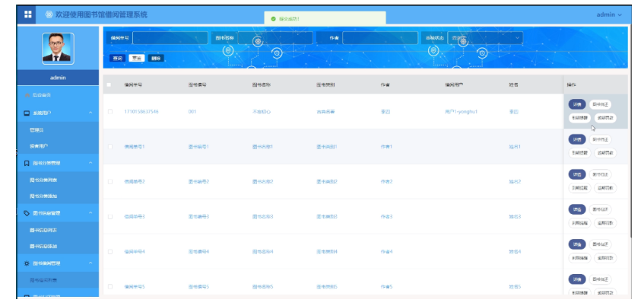Click the 1710158637546 loan number cell
The width and height of the screenshot is (644, 306).
141,111
